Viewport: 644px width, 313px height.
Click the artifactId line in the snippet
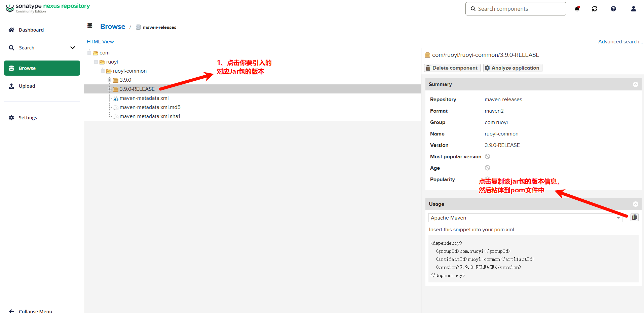coord(485,259)
